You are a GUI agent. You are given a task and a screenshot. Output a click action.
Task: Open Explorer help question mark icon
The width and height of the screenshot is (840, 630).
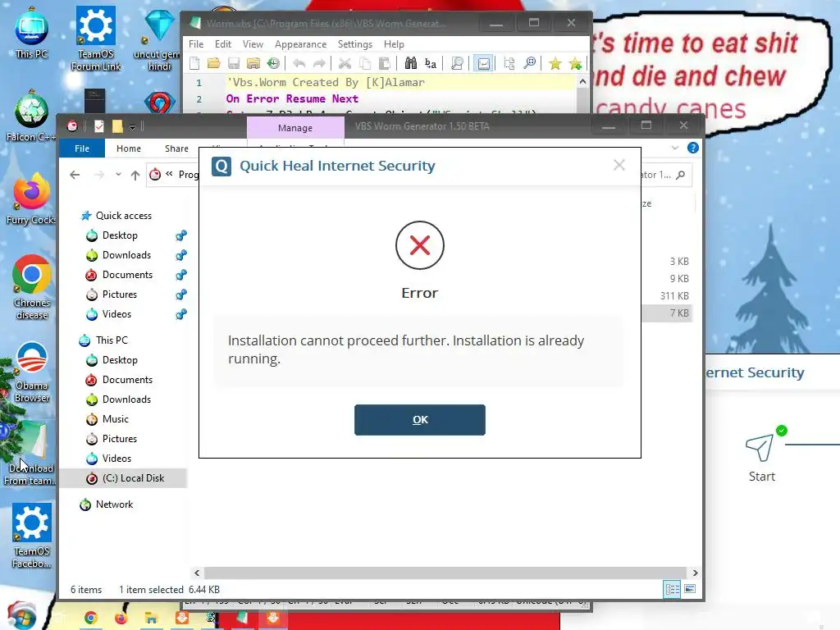coord(692,148)
